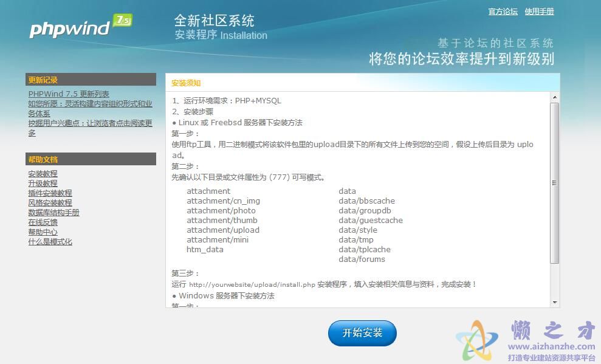
Task: Open the 升级教程 help link
Action: (x=43, y=183)
